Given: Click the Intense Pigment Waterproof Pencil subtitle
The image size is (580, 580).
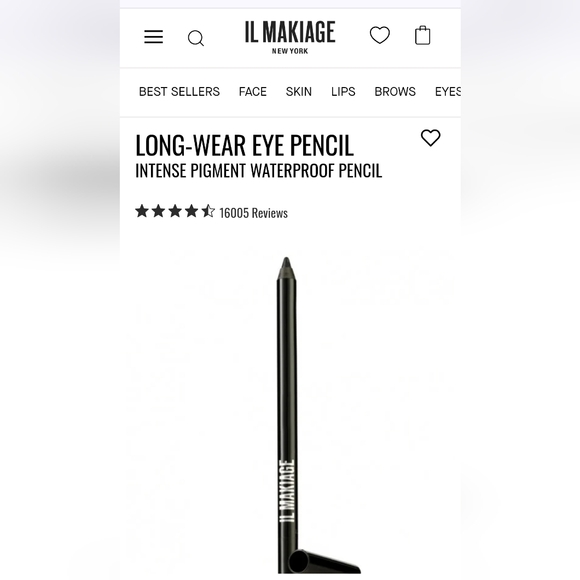Looking at the screenshot, I should tap(259, 171).
